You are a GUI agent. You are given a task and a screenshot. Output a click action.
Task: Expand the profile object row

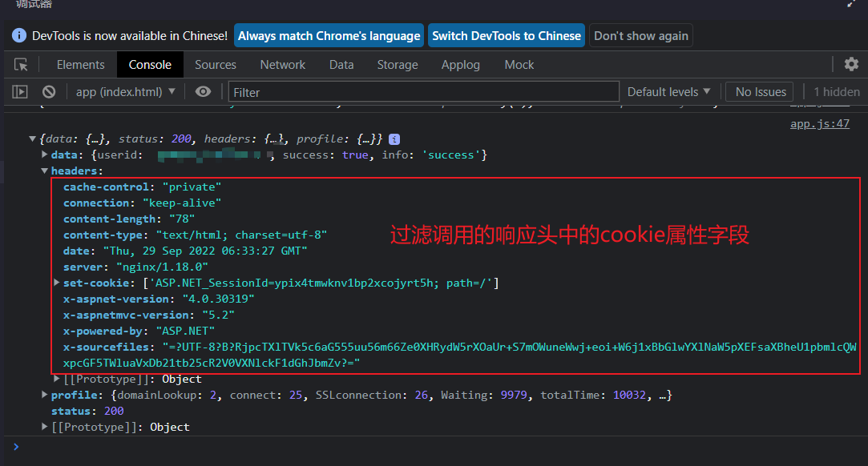click(45, 395)
